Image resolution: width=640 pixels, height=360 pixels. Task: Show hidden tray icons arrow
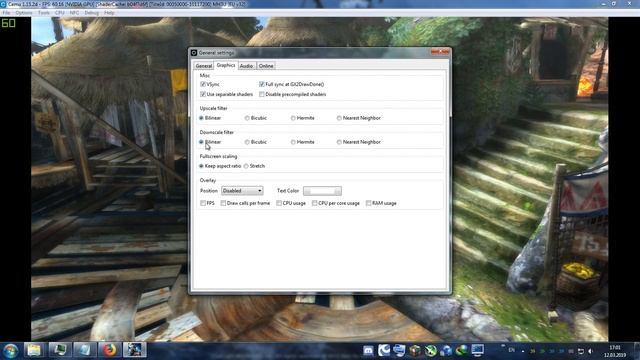click(523, 351)
